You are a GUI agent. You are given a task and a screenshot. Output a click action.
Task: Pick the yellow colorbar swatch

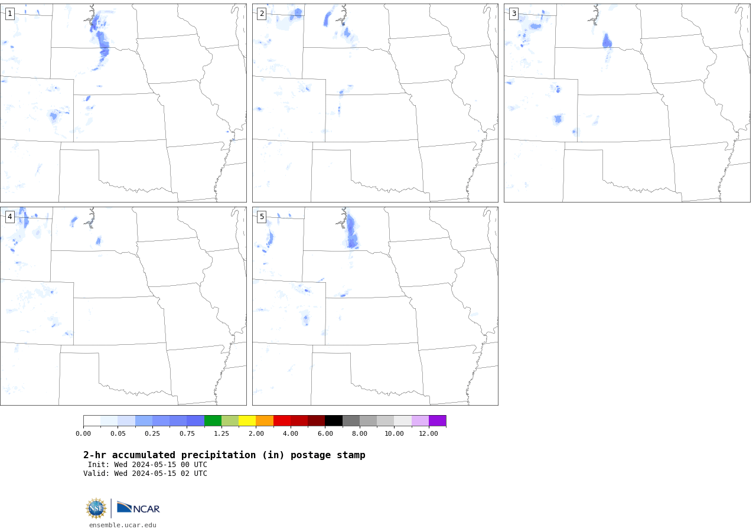247,421
